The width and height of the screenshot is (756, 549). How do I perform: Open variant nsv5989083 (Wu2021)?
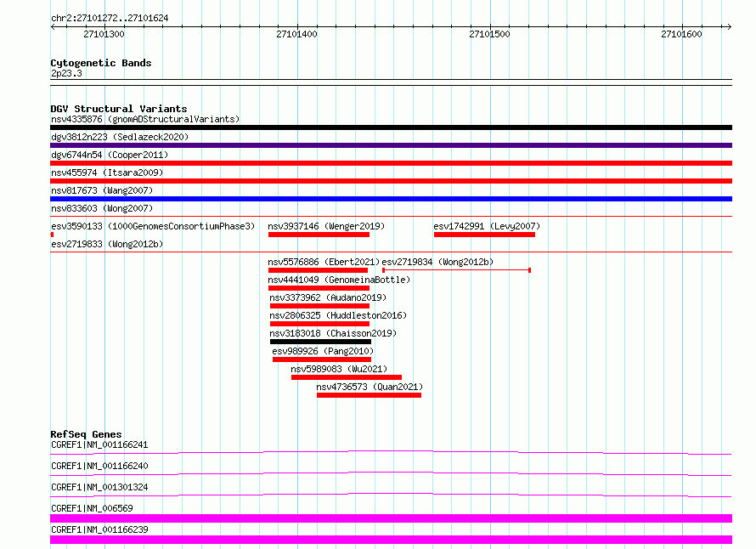[339, 369]
